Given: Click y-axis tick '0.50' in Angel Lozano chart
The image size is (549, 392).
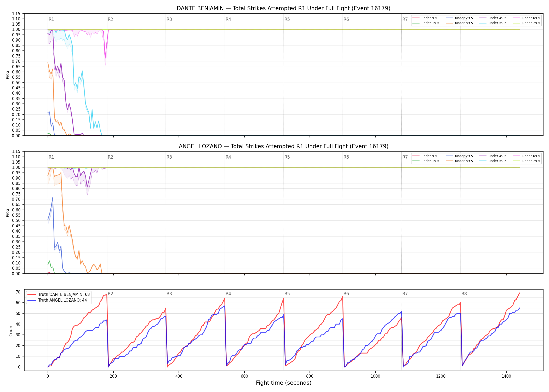Looking at the screenshot, I should [x=16, y=220].
